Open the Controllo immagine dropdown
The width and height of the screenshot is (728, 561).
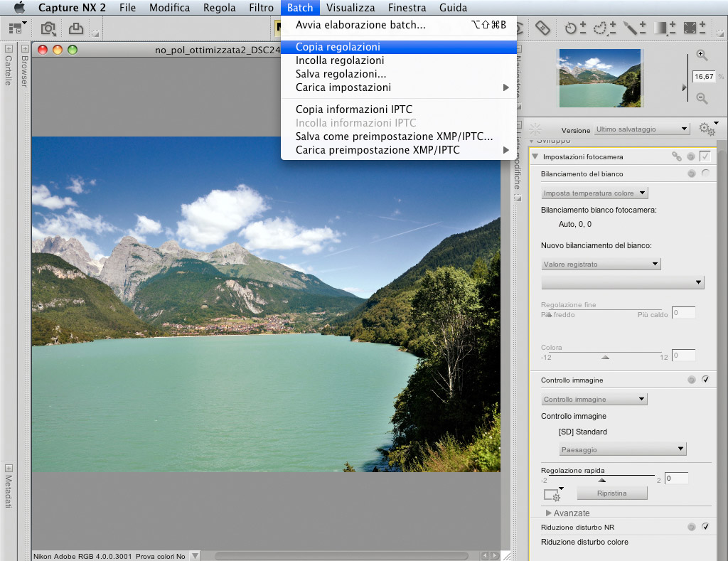pos(594,399)
